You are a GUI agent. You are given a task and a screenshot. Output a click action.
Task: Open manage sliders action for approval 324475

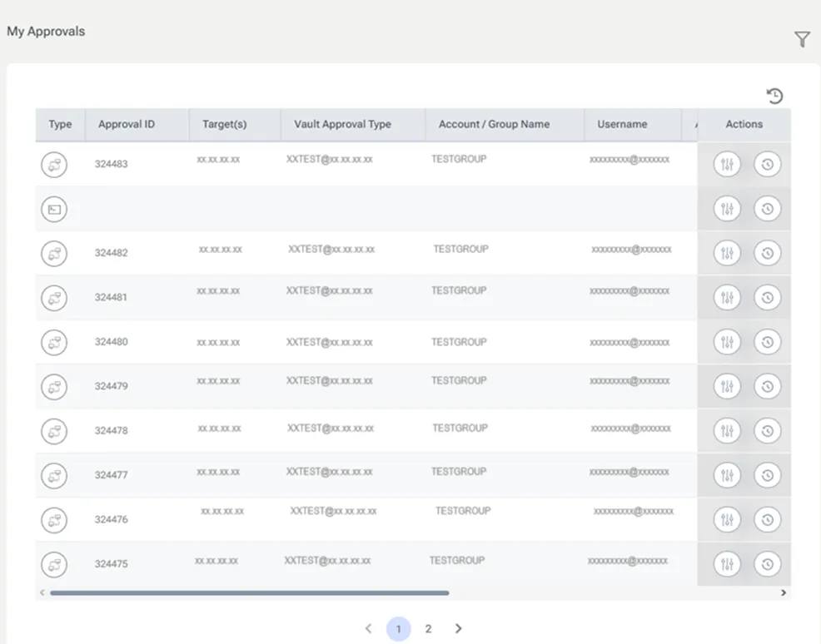[x=727, y=564]
